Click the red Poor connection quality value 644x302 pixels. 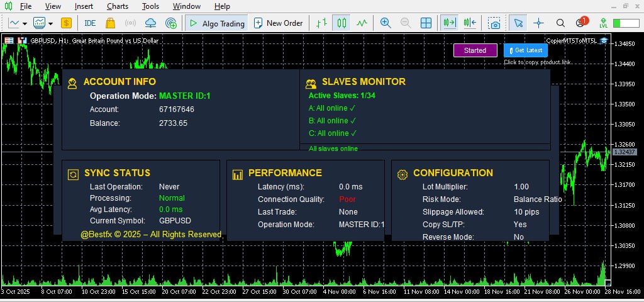tap(347, 199)
